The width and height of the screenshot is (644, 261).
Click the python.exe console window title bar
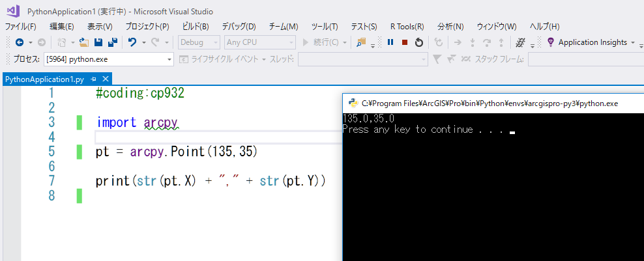[x=493, y=103]
